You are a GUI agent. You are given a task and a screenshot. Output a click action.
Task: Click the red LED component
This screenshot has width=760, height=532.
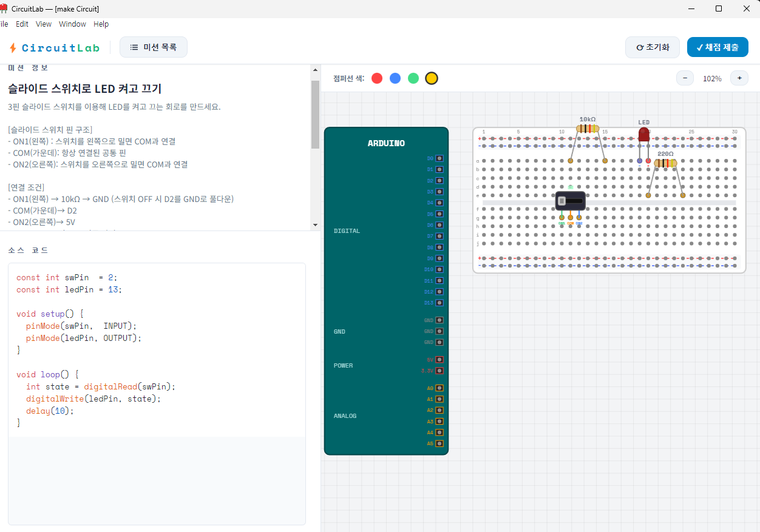pos(644,134)
